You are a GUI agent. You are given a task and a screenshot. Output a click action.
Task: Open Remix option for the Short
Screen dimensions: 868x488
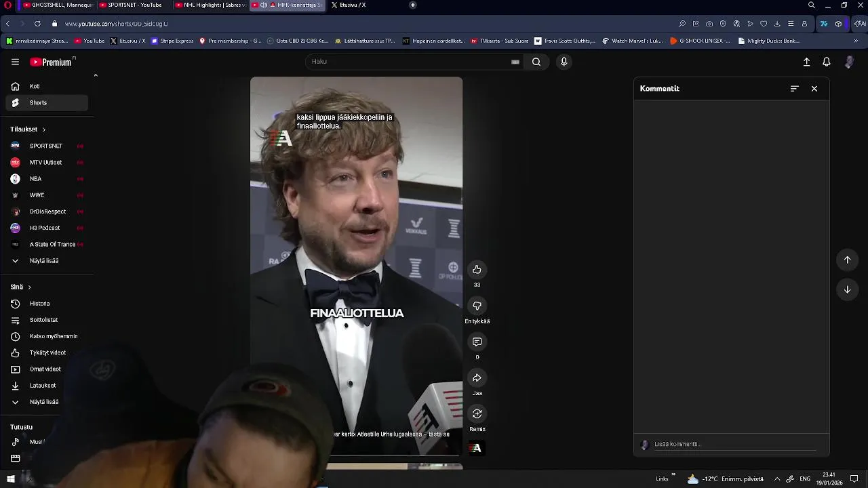[477, 413]
